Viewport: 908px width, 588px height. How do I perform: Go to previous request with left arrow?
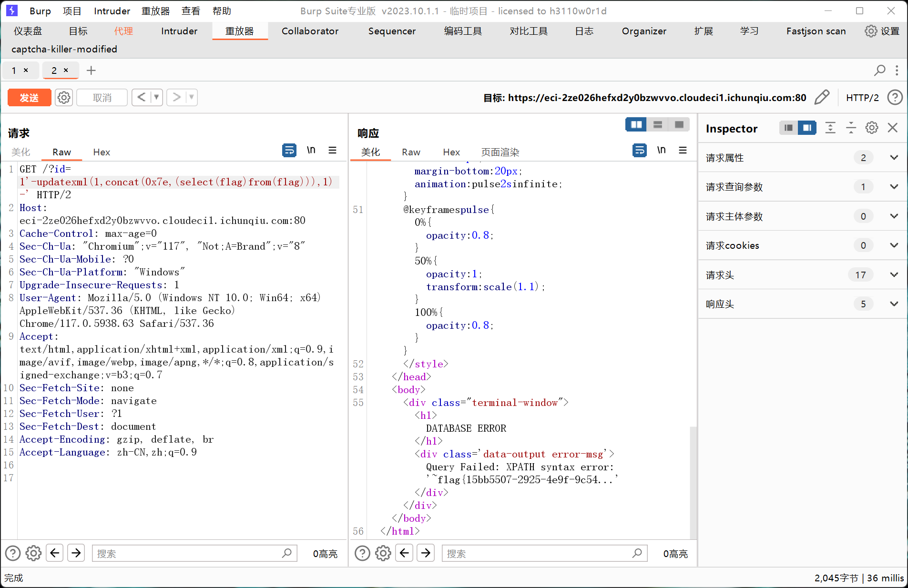tap(142, 97)
